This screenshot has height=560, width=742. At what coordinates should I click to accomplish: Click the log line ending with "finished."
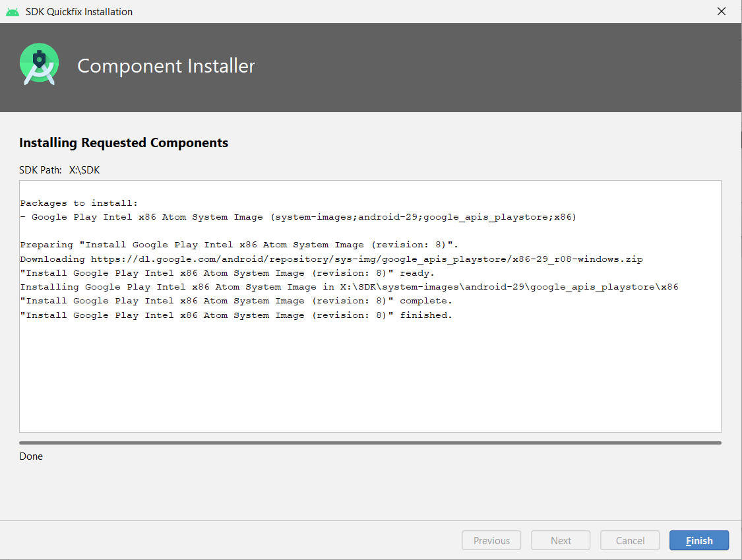coord(236,315)
